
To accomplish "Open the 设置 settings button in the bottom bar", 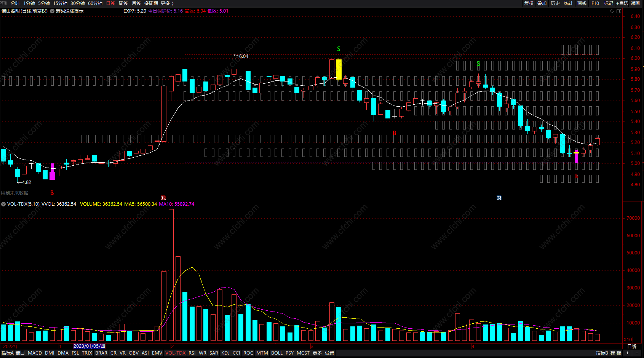I will 329,353.
